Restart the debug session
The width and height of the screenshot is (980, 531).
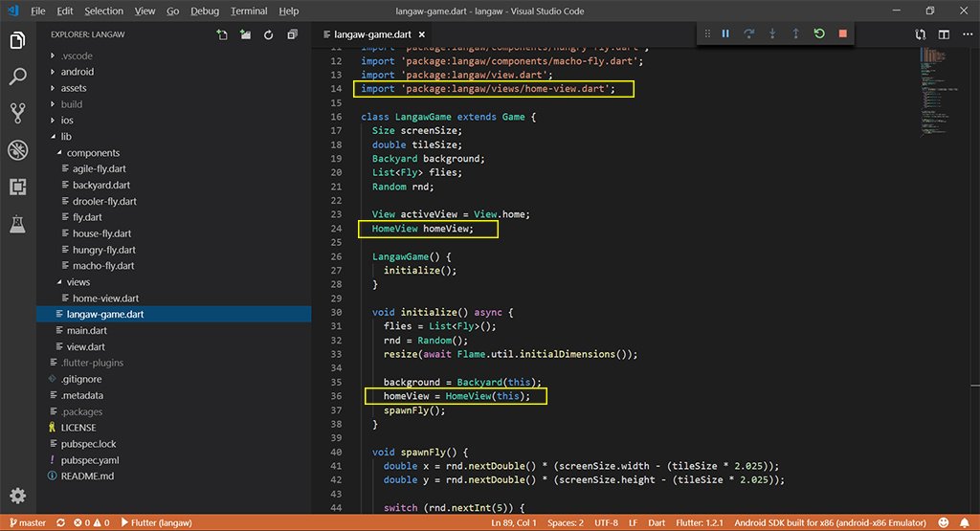pos(819,33)
